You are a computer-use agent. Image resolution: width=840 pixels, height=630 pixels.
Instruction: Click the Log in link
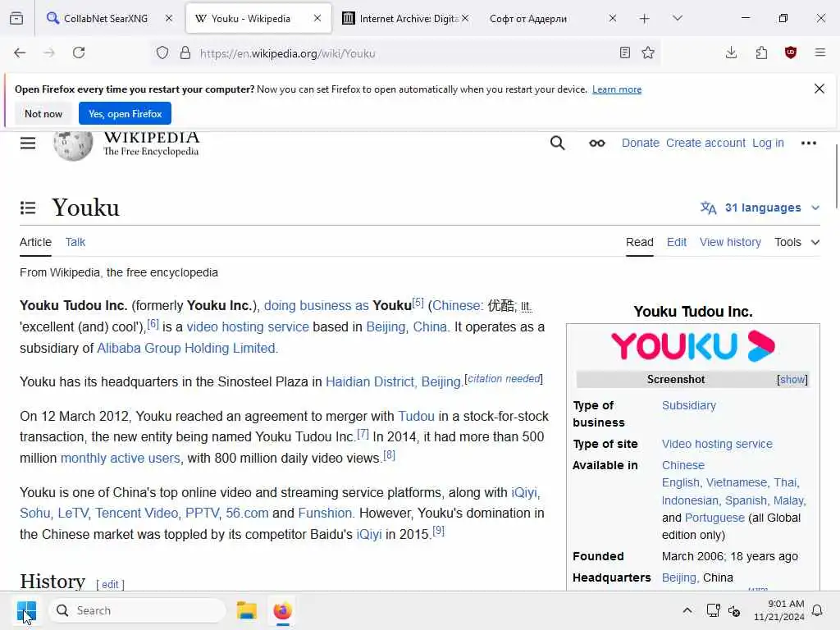point(768,143)
